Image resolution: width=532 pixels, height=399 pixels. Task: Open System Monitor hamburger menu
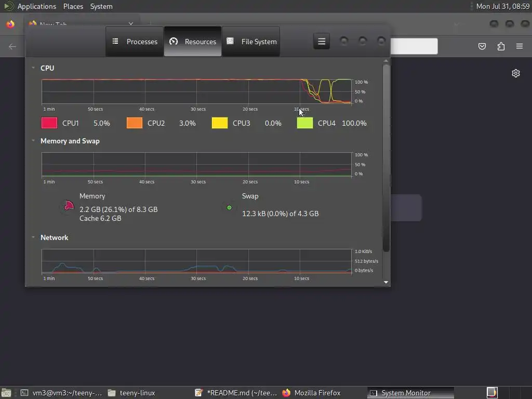click(x=321, y=42)
